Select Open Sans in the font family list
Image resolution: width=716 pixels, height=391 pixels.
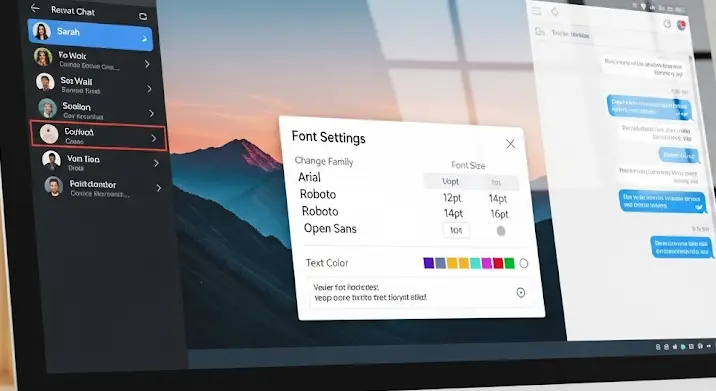[x=330, y=228]
